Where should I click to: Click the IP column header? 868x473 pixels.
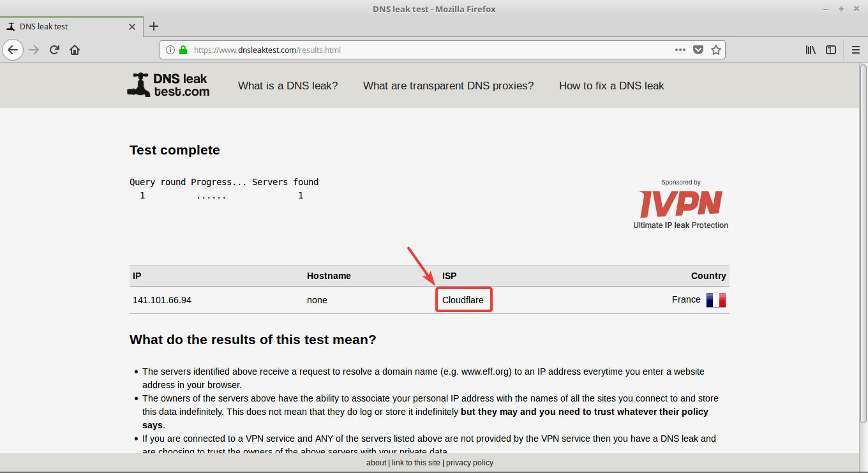coord(137,276)
